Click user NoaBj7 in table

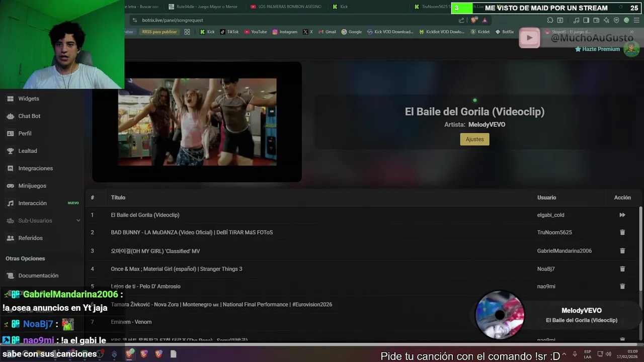545,269
